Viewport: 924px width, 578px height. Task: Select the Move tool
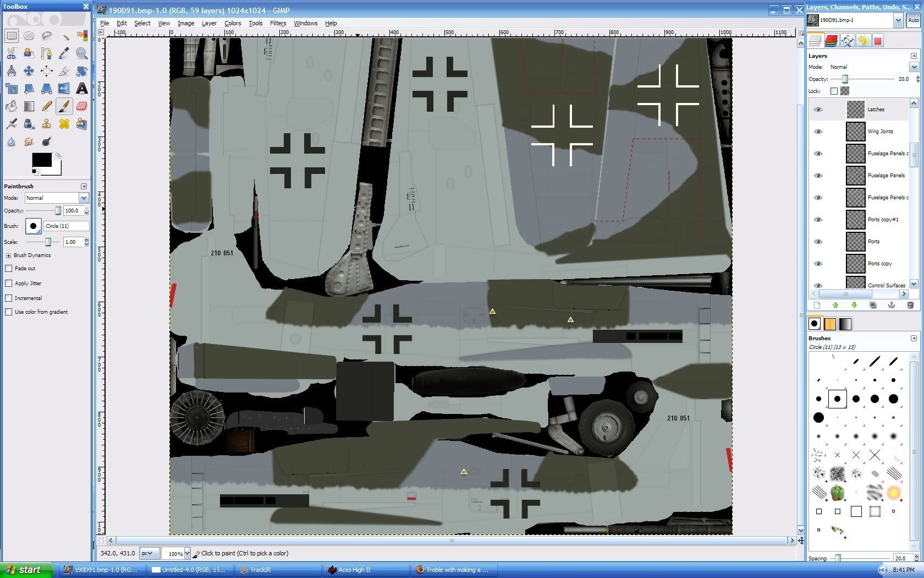pyautogui.click(x=29, y=71)
